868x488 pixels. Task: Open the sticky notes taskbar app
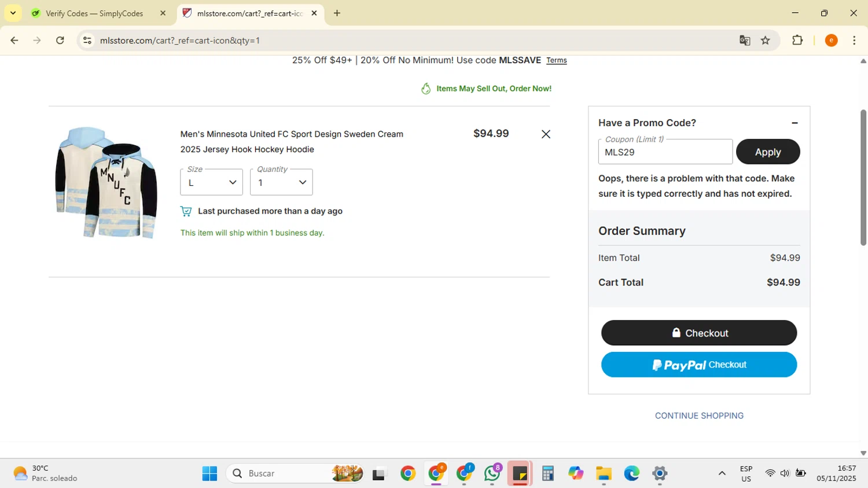(x=520, y=474)
